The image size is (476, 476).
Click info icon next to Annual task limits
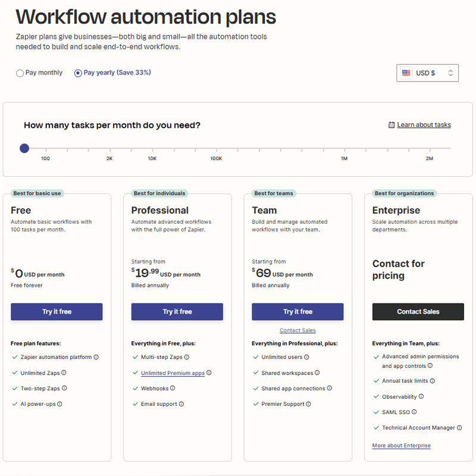tap(433, 381)
